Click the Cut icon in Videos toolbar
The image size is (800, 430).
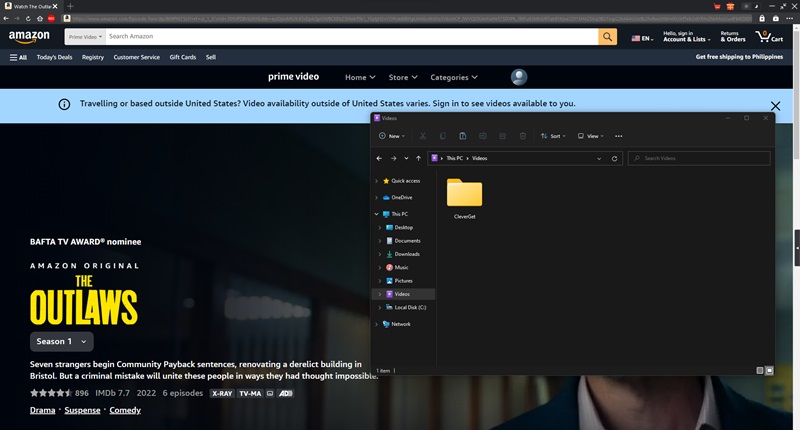423,136
